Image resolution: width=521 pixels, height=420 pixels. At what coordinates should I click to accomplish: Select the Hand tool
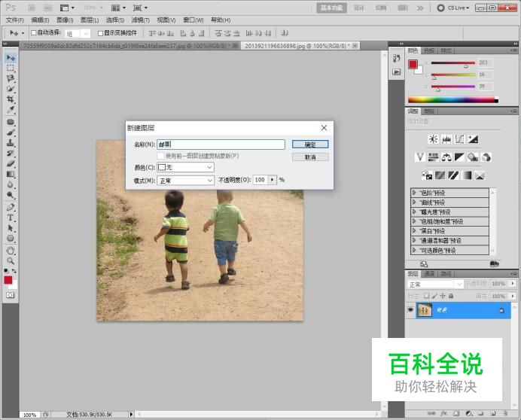click(11, 249)
